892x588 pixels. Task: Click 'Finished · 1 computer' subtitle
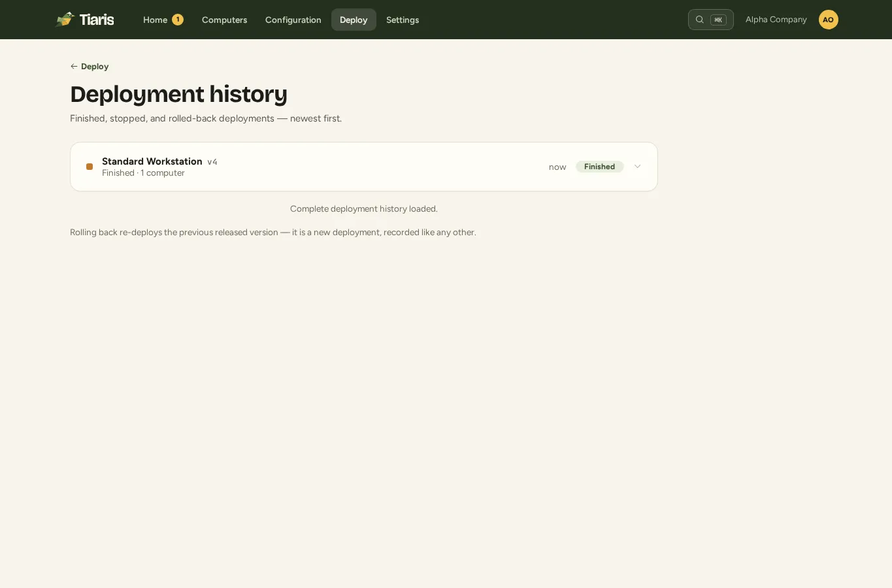point(143,173)
